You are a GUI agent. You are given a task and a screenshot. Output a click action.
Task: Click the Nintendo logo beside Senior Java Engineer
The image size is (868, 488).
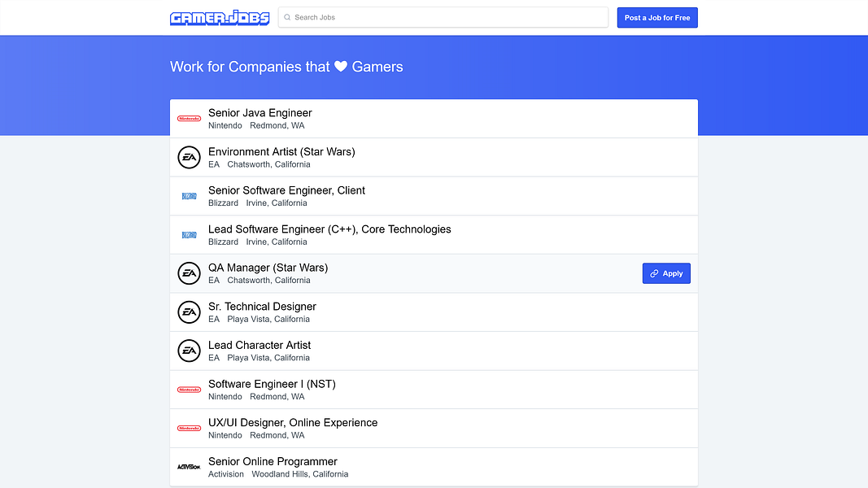(x=189, y=118)
